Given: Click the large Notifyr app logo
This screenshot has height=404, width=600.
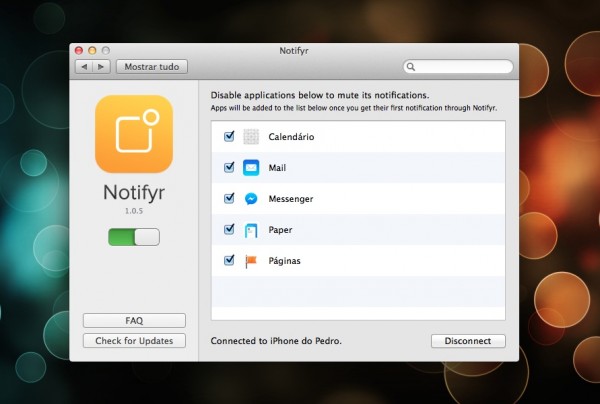Looking at the screenshot, I should pyautogui.click(x=134, y=134).
